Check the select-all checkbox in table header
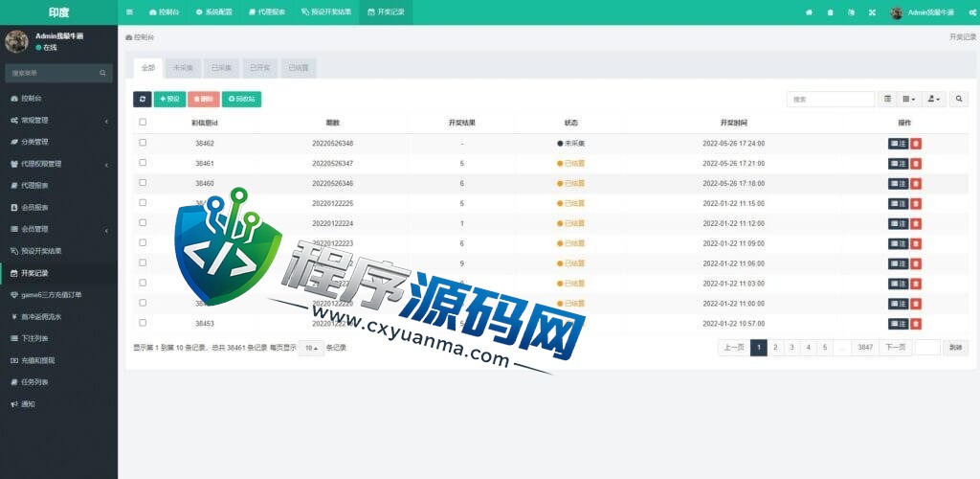Viewport: 980px width, 479px height. tap(143, 122)
